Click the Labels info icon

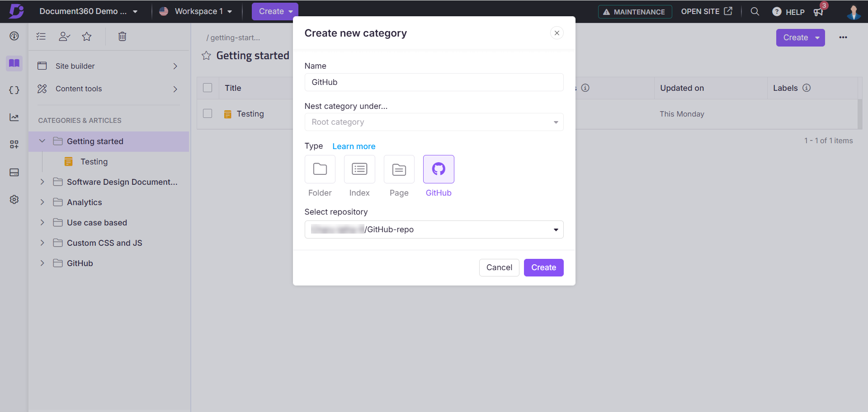pyautogui.click(x=807, y=88)
